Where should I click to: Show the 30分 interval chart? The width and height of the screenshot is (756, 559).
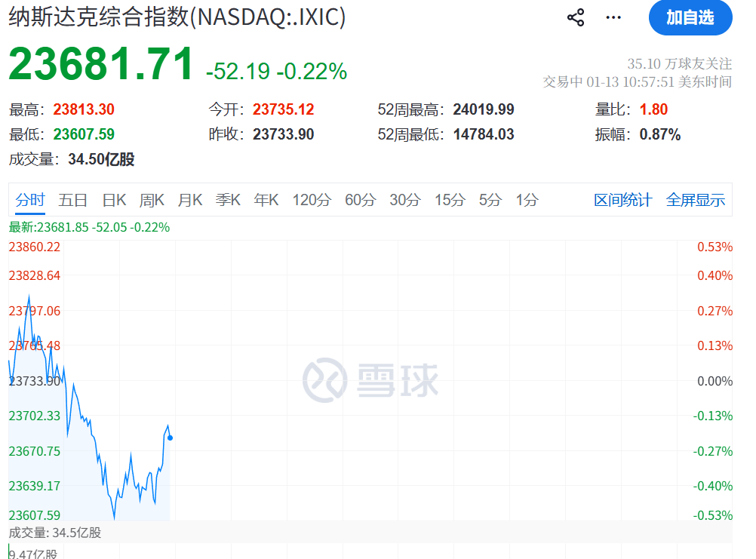point(405,199)
